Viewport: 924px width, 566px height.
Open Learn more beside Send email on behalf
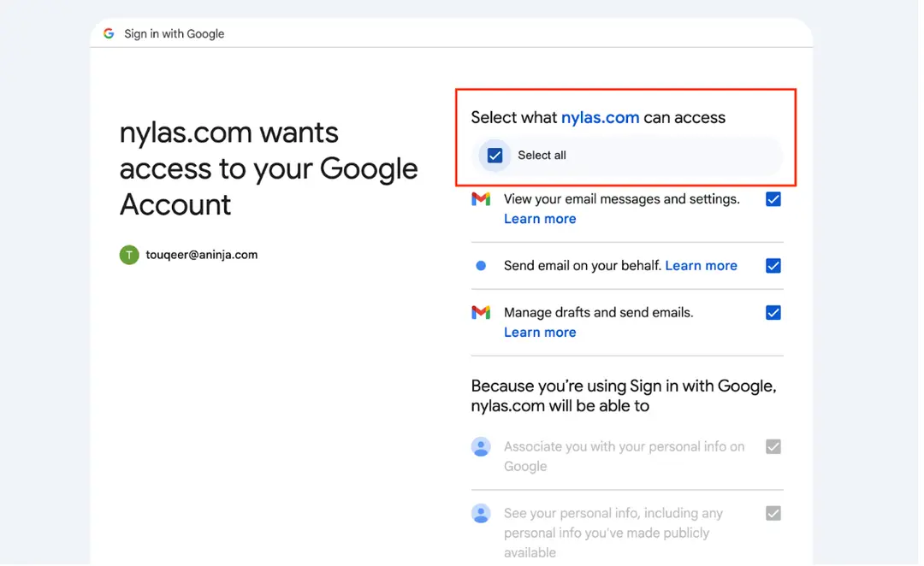point(701,266)
